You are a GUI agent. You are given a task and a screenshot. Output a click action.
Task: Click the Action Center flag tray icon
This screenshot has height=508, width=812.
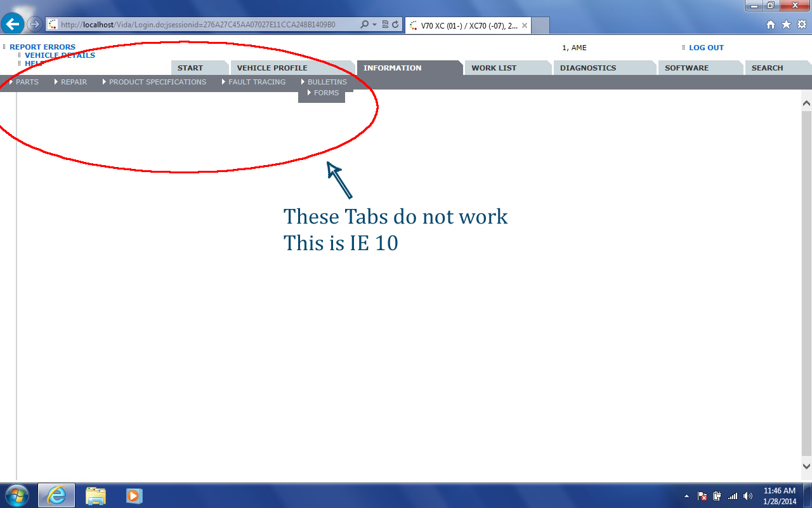(702, 496)
